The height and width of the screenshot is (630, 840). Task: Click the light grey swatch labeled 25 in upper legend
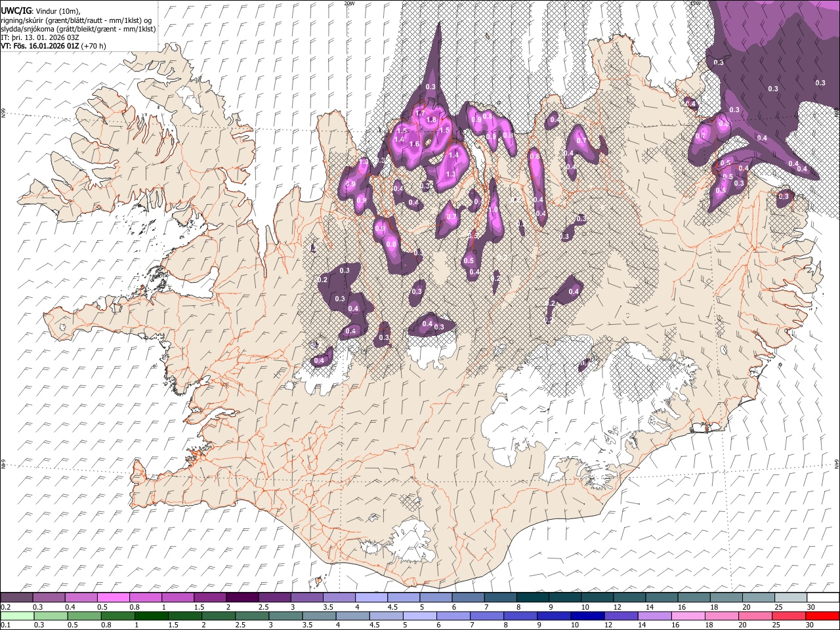[x=790, y=597]
